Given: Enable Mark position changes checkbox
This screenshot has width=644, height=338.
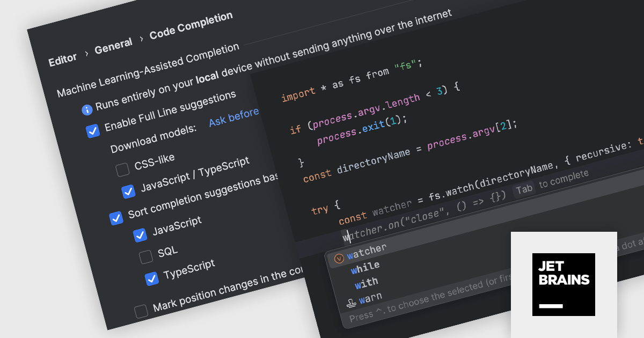Looking at the screenshot, I should pyautogui.click(x=141, y=311).
